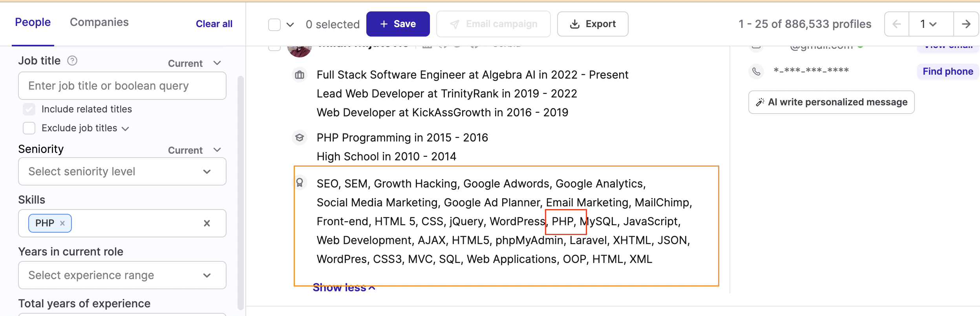Click Clear all filters link
The width and height of the screenshot is (980, 316).
pos(214,24)
